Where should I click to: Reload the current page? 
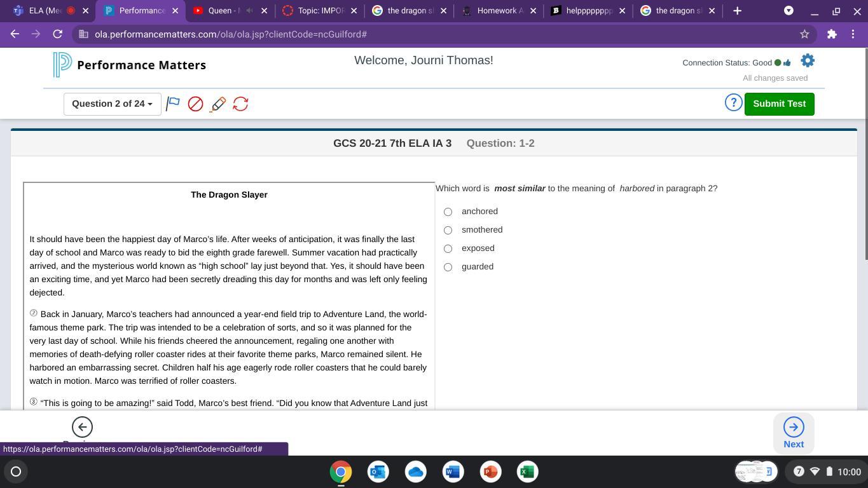(x=58, y=34)
